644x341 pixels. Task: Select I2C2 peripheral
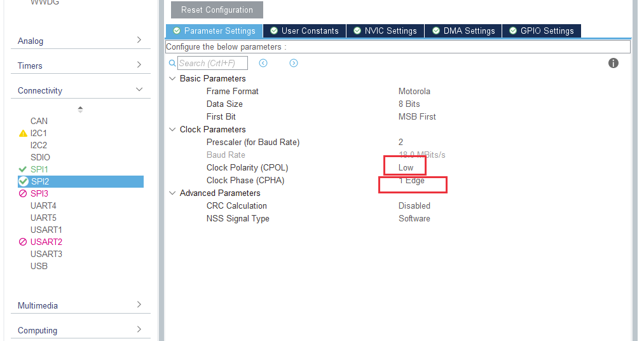coord(39,145)
